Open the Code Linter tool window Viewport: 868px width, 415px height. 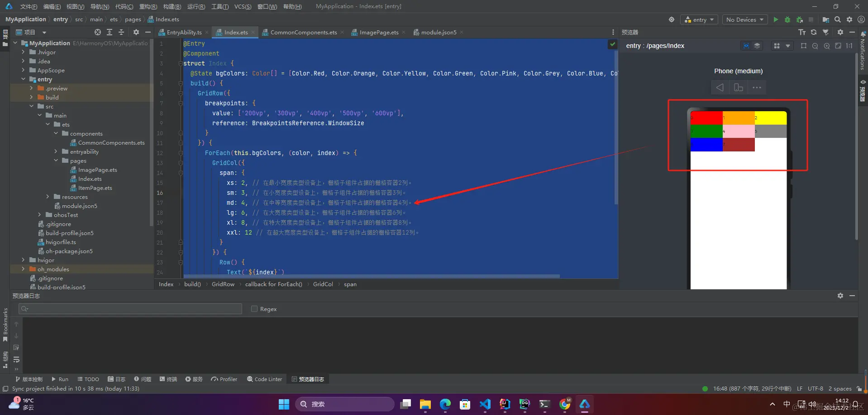coord(264,379)
